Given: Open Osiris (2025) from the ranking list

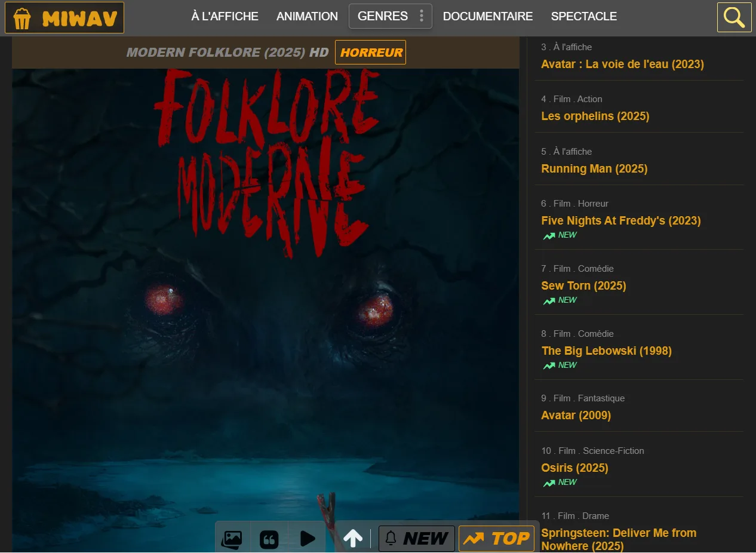Looking at the screenshot, I should coord(574,468).
